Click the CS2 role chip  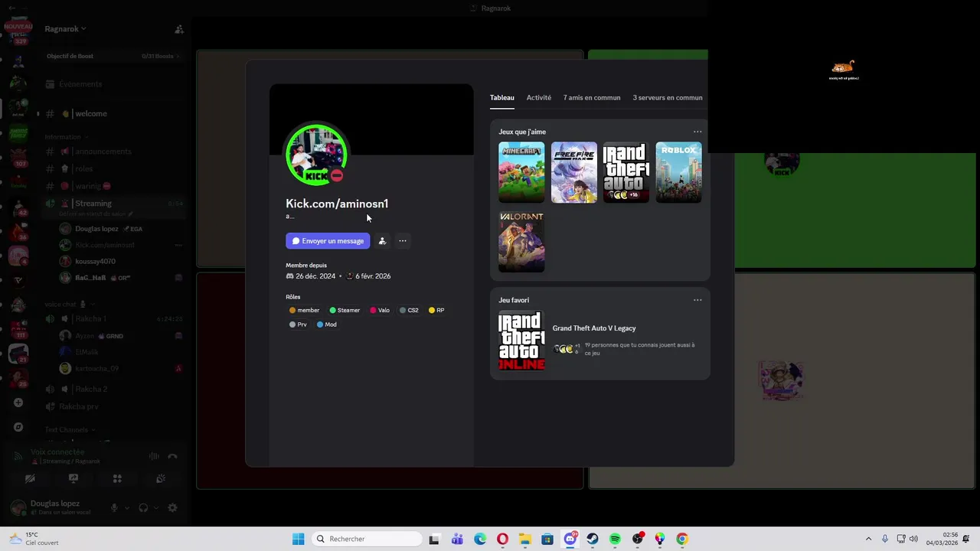tap(409, 310)
